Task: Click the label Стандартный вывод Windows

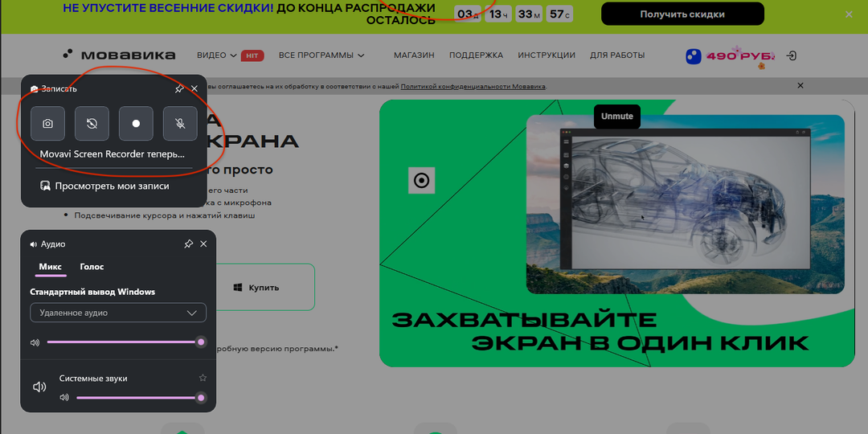Action: [x=92, y=292]
